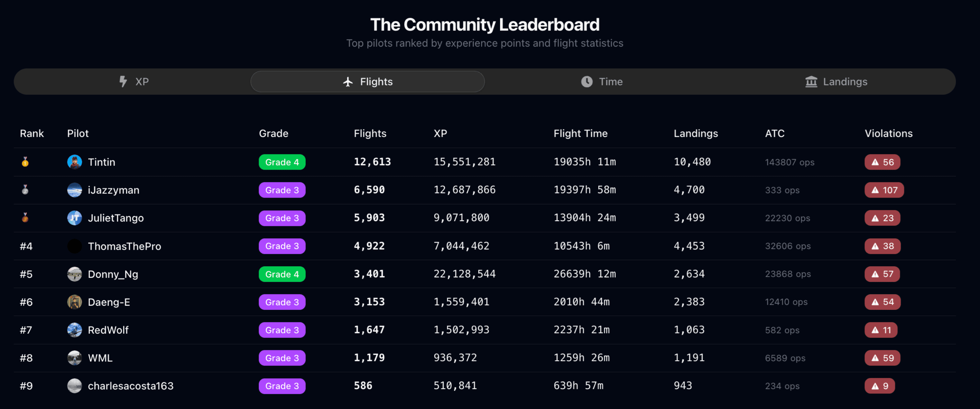The image size is (980, 409).
Task: Open the Landings tab
Action: [836, 82]
